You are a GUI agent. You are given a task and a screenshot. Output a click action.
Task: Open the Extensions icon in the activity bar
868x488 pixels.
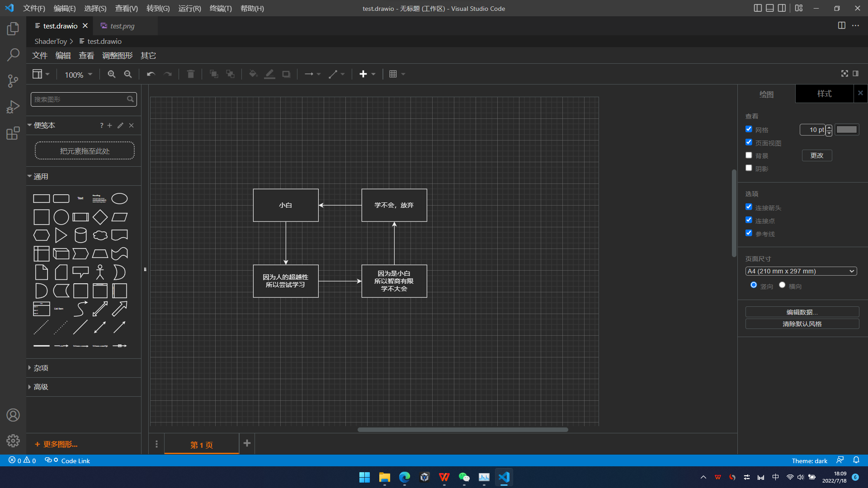13,133
